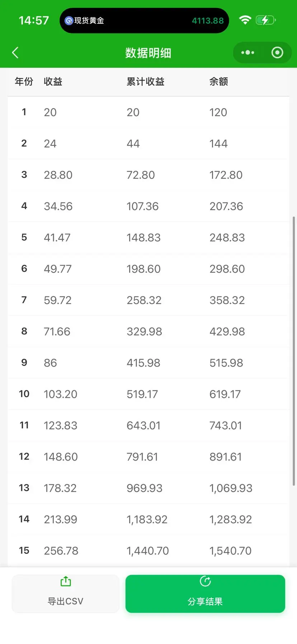Image resolution: width=297 pixels, height=644 pixels.
Task: Click the 导出CSV button
Action: [66, 594]
